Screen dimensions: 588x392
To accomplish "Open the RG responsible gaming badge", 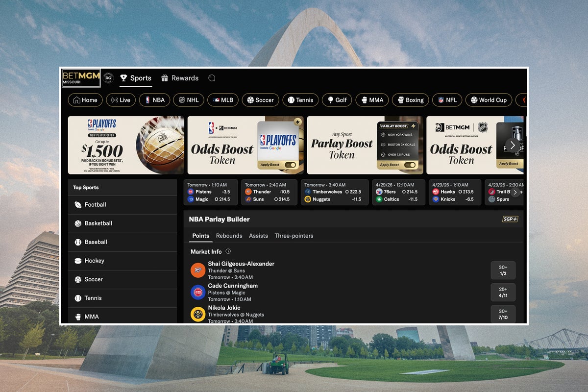I will tap(109, 78).
